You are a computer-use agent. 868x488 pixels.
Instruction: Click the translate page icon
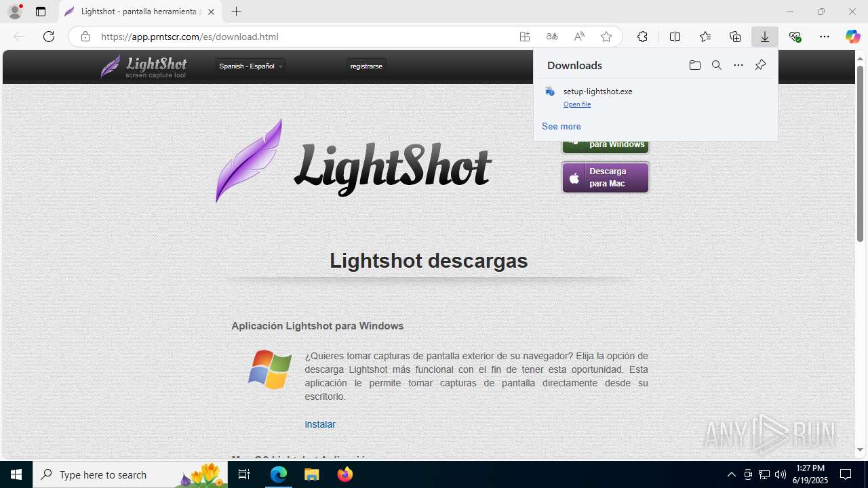pyautogui.click(x=552, y=37)
